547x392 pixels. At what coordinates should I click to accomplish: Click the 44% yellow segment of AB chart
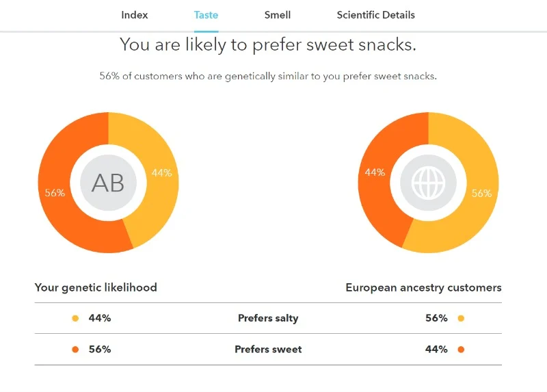pos(161,172)
